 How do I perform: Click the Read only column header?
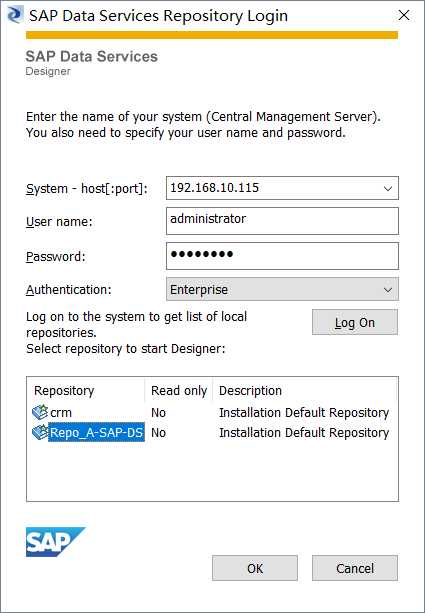pos(179,391)
